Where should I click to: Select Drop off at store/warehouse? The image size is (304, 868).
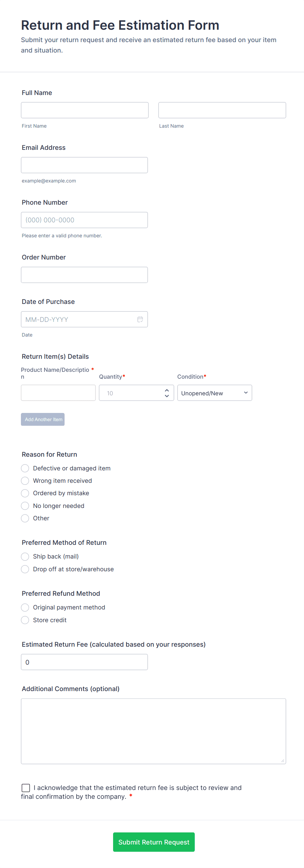coord(25,569)
